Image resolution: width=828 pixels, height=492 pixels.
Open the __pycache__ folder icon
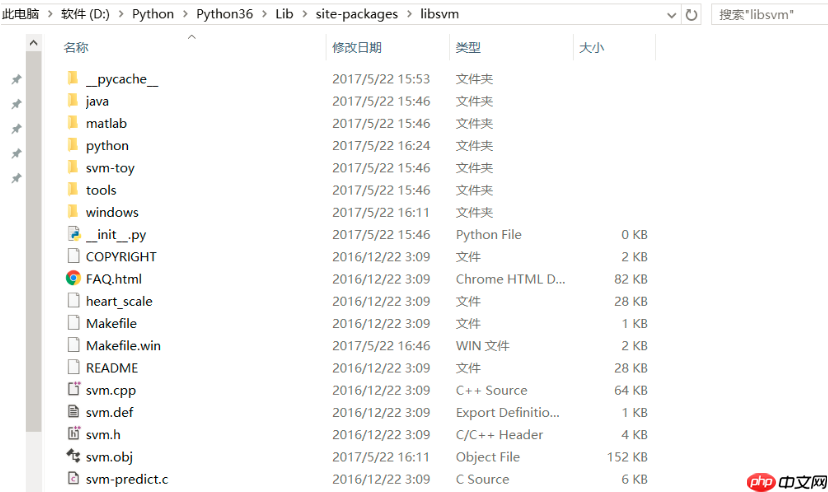coord(73,78)
